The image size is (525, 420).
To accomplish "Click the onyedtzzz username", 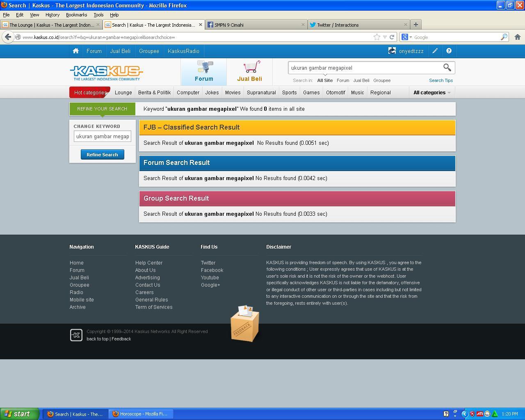I will click(x=411, y=51).
